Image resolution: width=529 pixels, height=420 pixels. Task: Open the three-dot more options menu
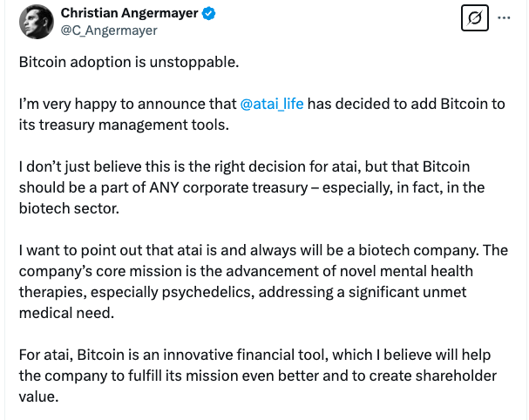(504, 18)
